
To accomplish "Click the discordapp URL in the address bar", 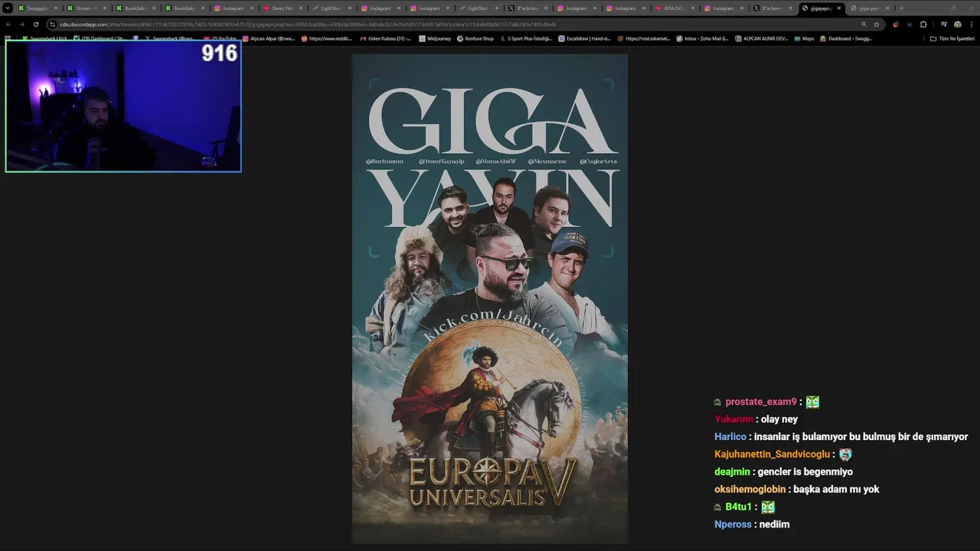I will pos(306,24).
